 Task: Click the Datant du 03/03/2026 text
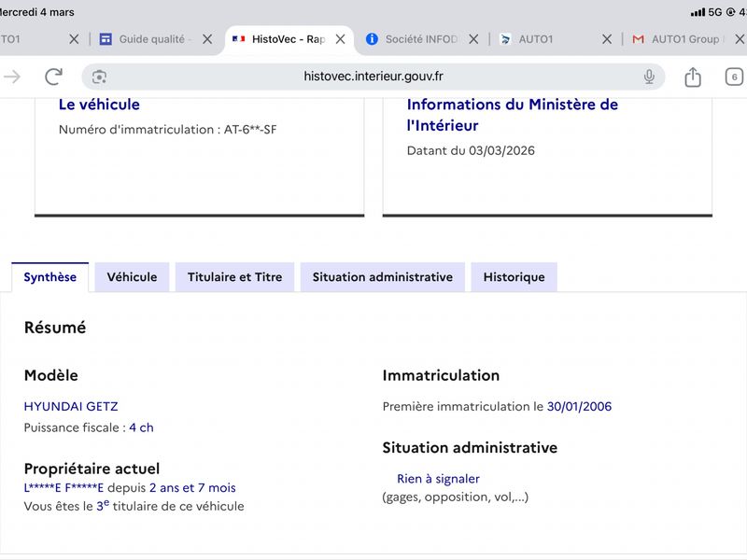471,151
